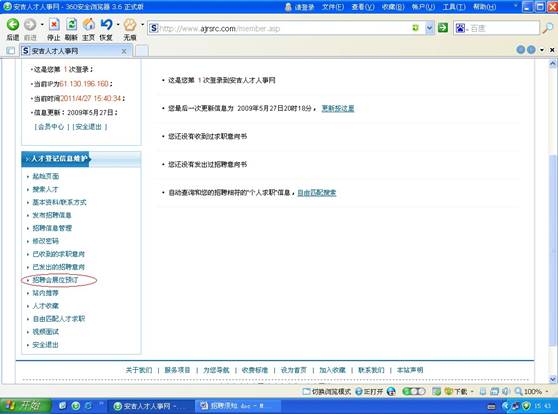Open the Home page icon in toolbar
Viewport: 558px width, 414px height.
tap(89, 25)
